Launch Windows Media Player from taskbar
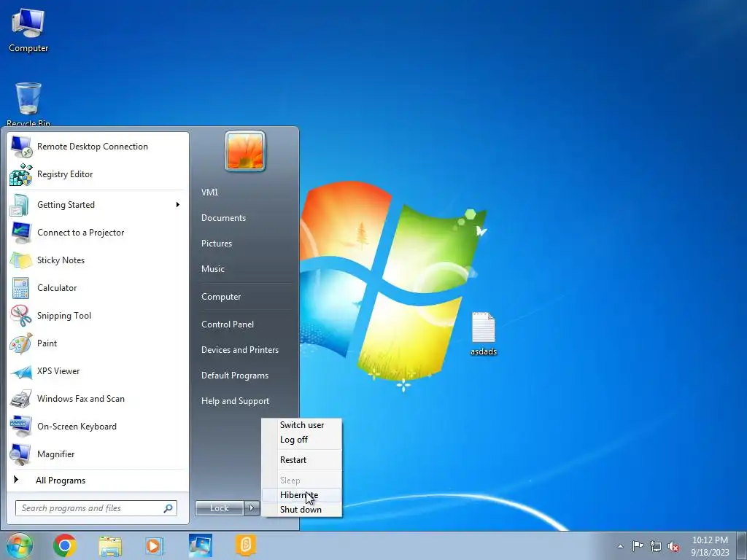Screen dimensions: 747x560 154,545
